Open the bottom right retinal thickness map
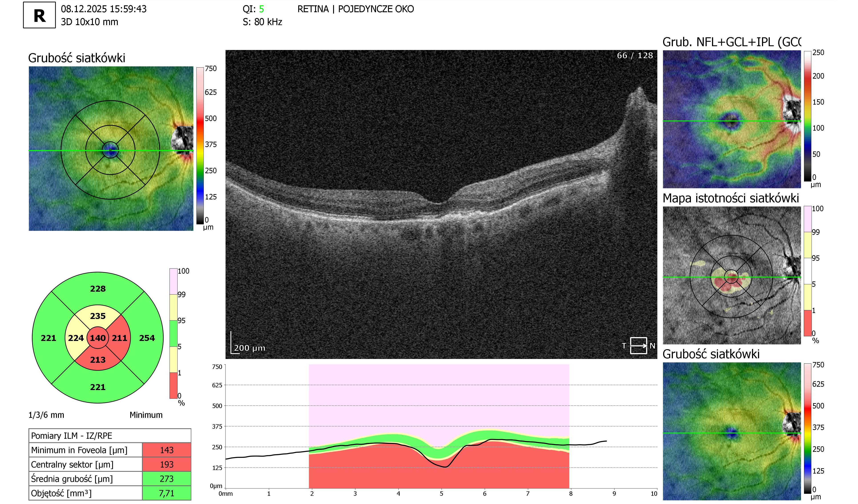This screenshot has height=504, width=858. pyautogui.click(x=732, y=431)
